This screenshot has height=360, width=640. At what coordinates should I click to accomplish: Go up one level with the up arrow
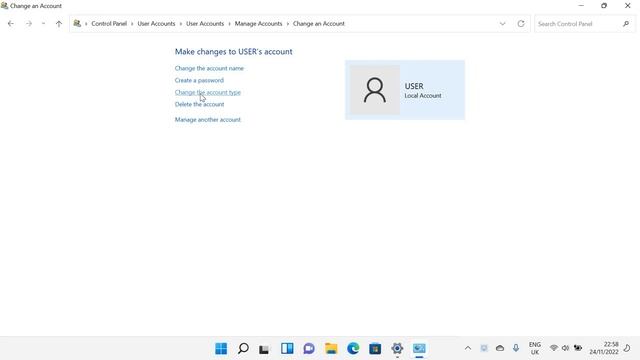[x=59, y=24]
